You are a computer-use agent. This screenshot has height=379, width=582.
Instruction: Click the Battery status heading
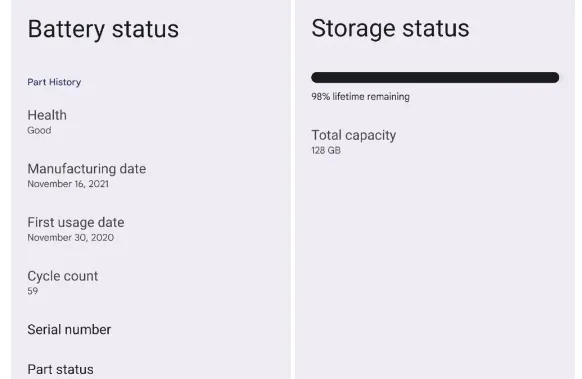103,29
